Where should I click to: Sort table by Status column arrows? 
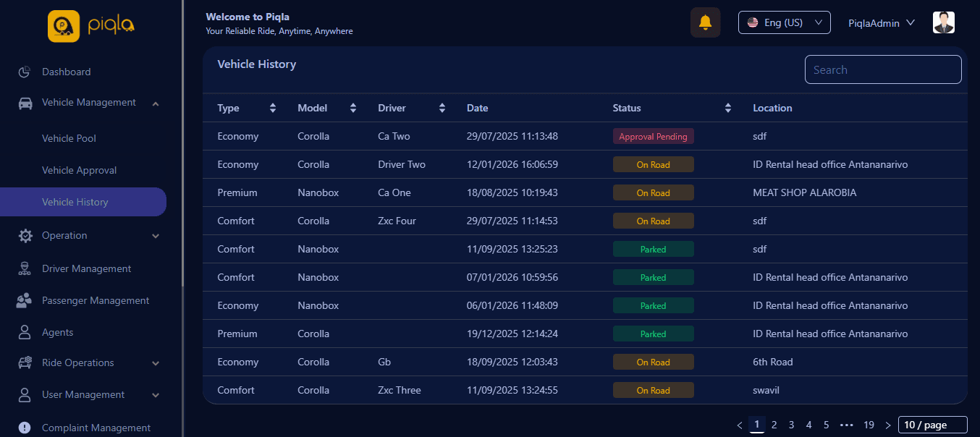[x=728, y=108]
